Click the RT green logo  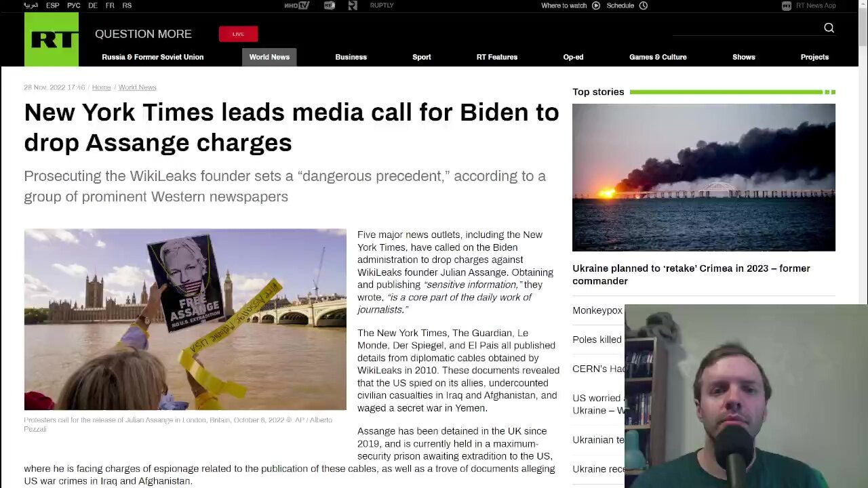[x=52, y=39]
